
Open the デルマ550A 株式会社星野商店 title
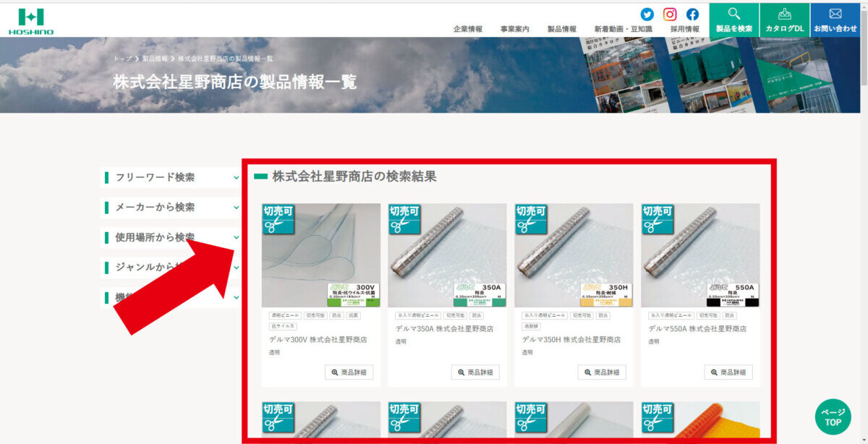coord(698,328)
